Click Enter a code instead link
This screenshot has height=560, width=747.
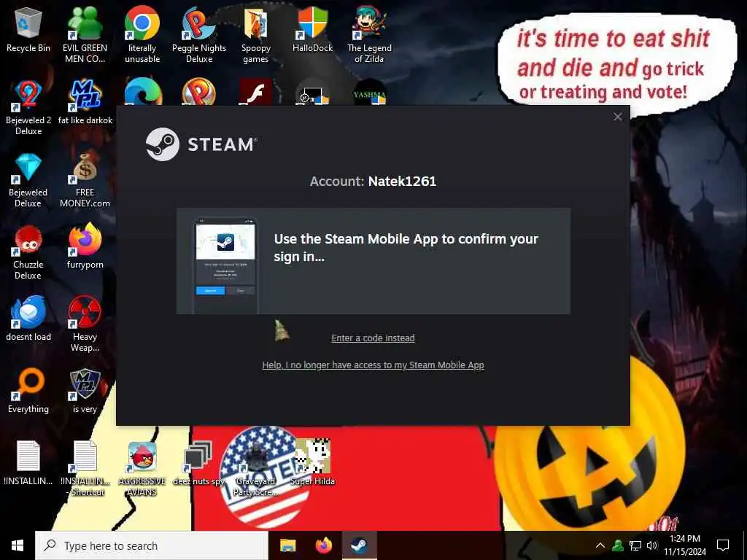click(x=373, y=338)
